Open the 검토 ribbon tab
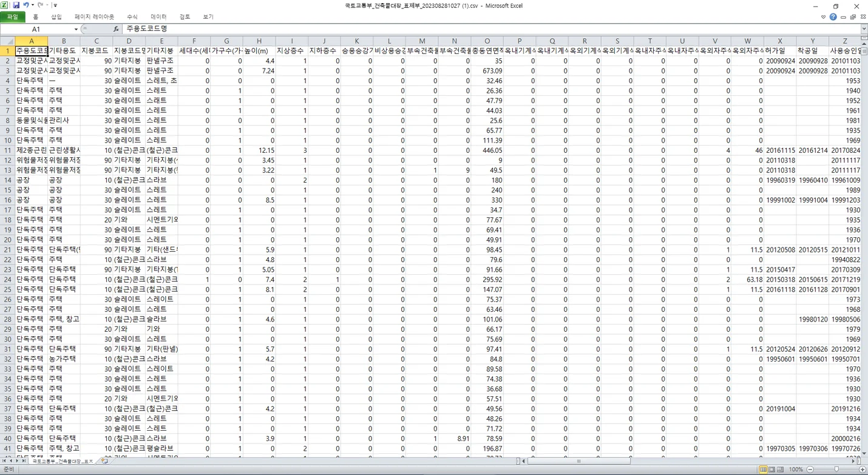 tap(185, 17)
